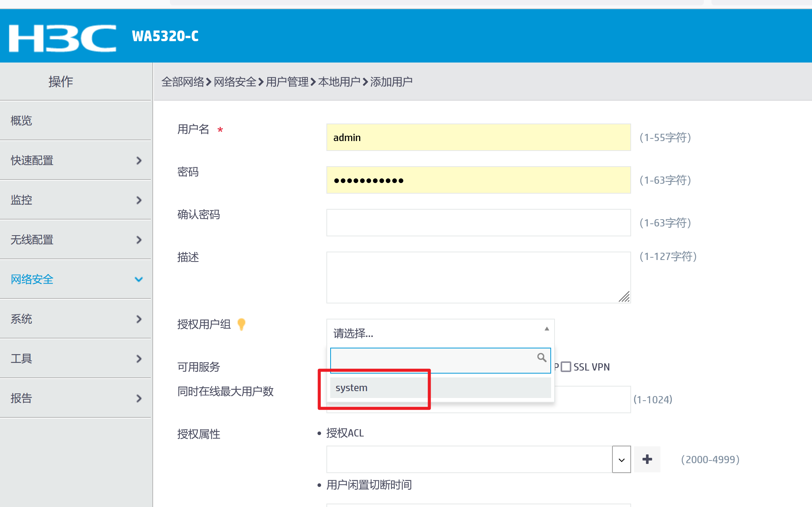Click the plus icon next to 授权ACL
Screen dimensions: 812x507
point(647,459)
